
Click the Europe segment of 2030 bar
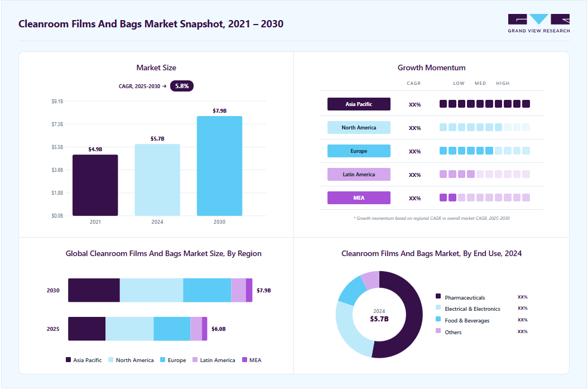[x=207, y=290]
